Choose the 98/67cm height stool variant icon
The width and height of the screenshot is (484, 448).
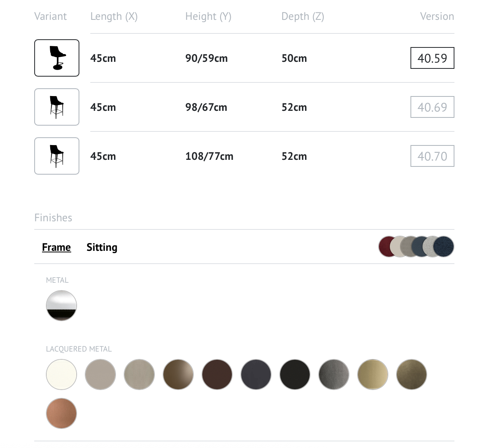click(57, 107)
